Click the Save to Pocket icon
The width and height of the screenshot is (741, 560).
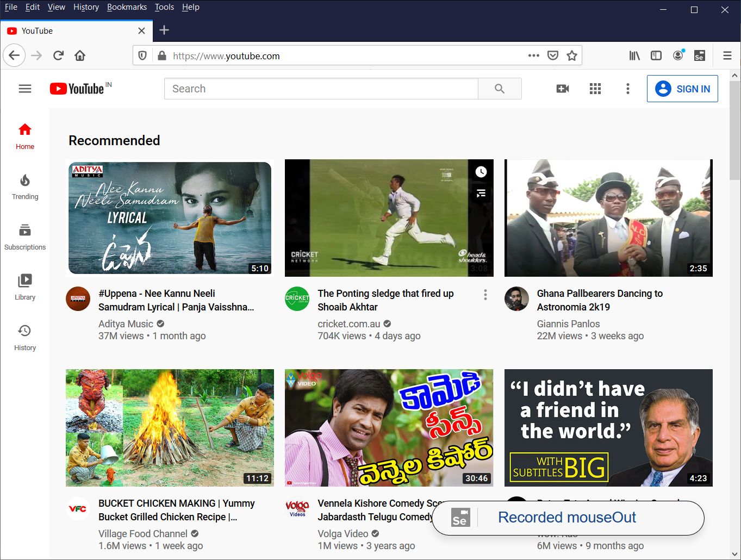tap(553, 55)
